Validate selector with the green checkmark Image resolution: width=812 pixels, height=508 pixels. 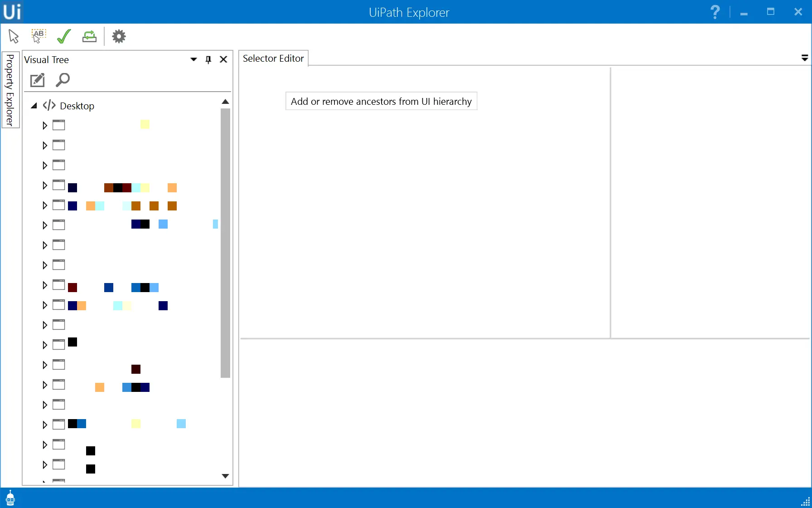64,36
